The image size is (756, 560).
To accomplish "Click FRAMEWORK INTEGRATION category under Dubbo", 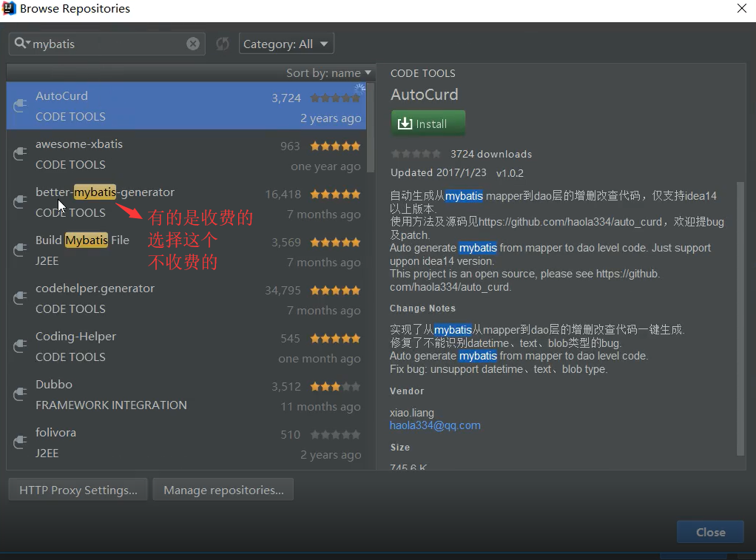I will point(112,405).
